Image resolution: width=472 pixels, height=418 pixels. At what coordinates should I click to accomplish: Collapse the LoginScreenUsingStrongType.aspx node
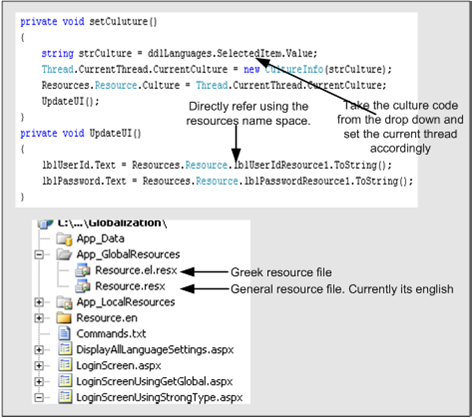[39, 397]
